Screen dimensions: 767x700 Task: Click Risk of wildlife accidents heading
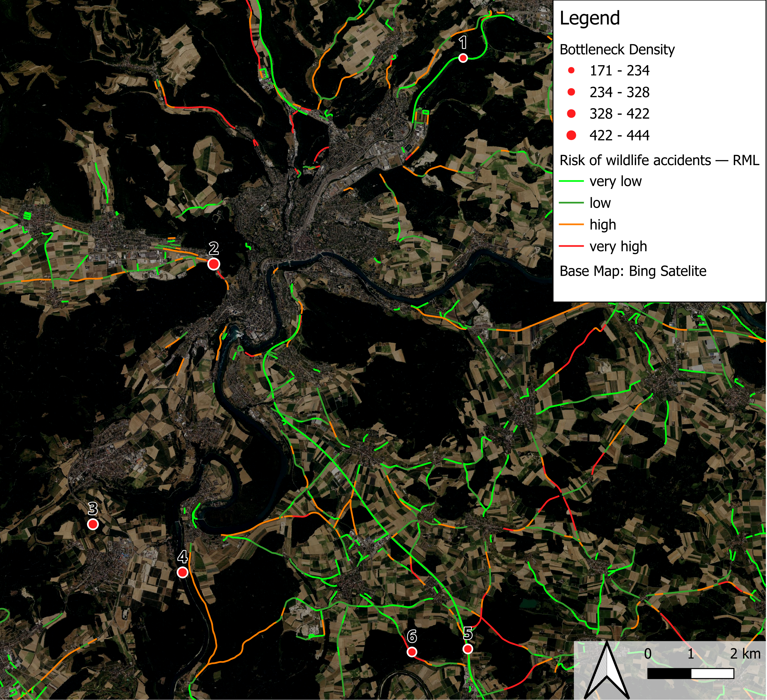[659, 160]
